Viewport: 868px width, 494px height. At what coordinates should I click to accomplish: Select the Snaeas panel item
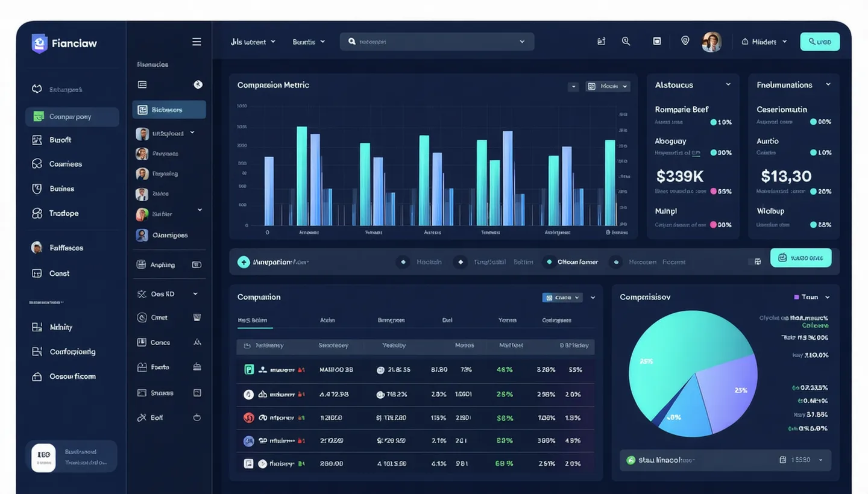169,393
